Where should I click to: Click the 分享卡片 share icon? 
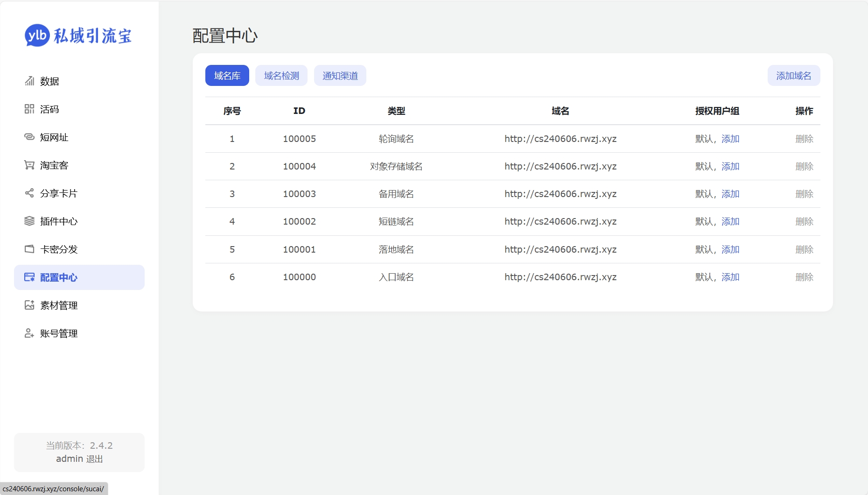(29, 193)
